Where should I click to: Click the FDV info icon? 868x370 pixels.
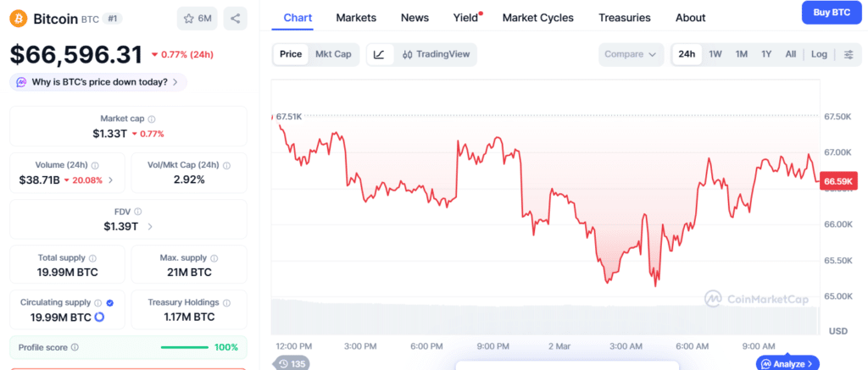(x=138, y=212)
